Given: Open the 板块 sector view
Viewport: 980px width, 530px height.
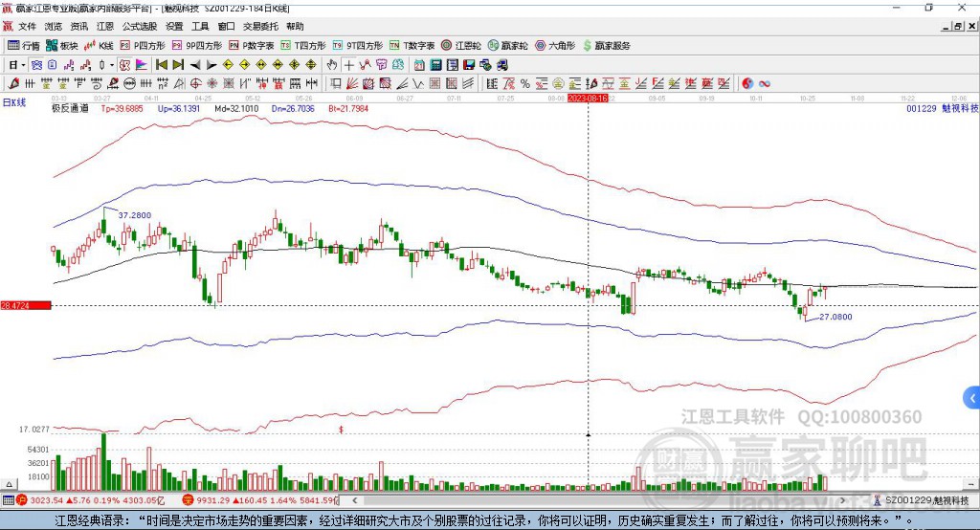Looking at the screenshot, I should [x=62, y=46].
